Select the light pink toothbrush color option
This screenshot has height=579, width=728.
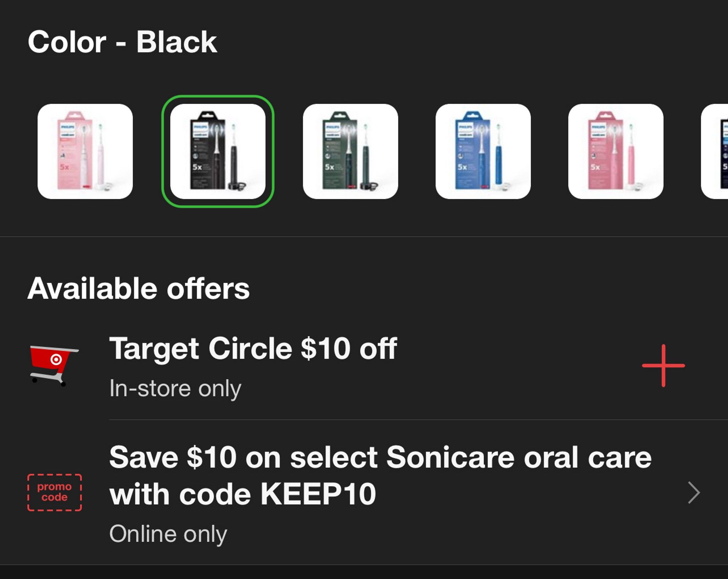[85, 151]
